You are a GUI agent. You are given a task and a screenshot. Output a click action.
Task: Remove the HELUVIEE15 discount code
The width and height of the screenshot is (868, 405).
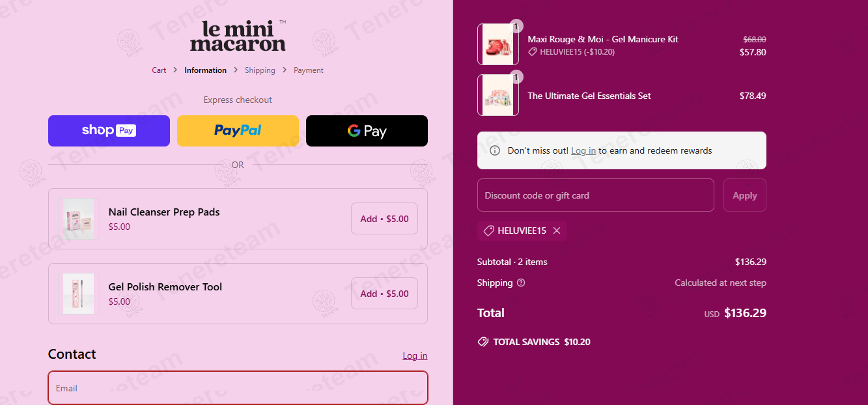tap(557, 230)
